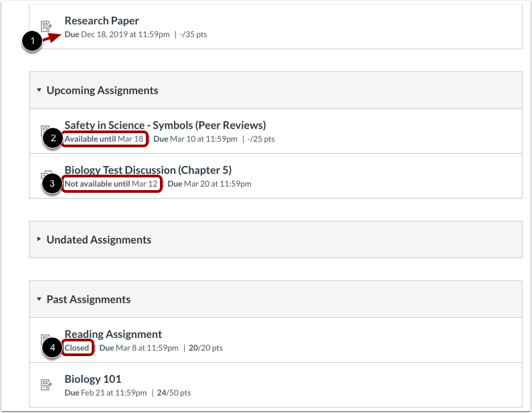Open the Research Paper assignment
The image size is (532, 413).
click(x=102, y=21)
